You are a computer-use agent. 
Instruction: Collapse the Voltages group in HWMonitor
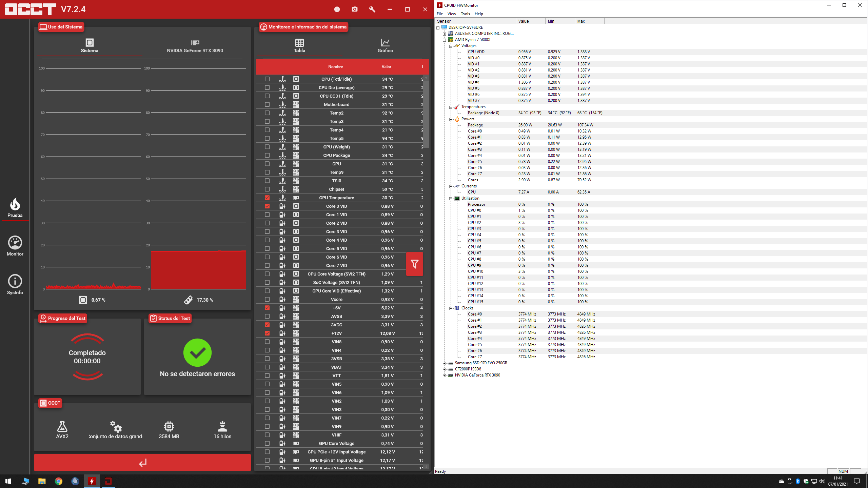click(451, 46)
